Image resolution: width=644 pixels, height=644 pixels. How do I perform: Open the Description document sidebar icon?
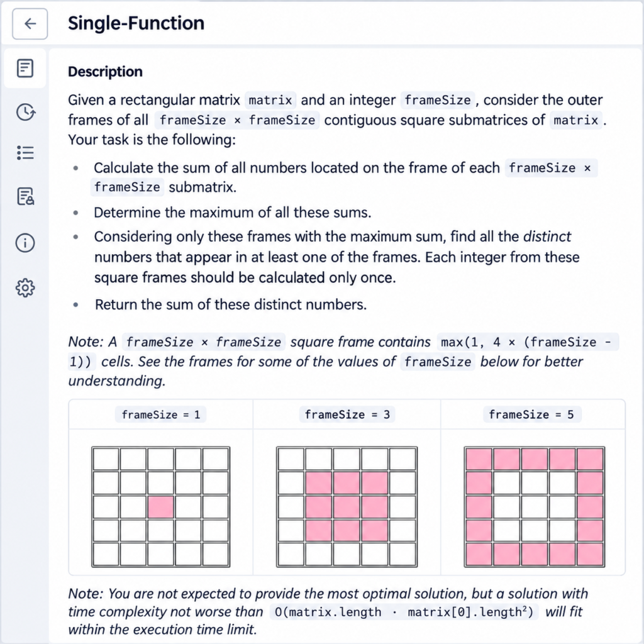pos(25,68)
